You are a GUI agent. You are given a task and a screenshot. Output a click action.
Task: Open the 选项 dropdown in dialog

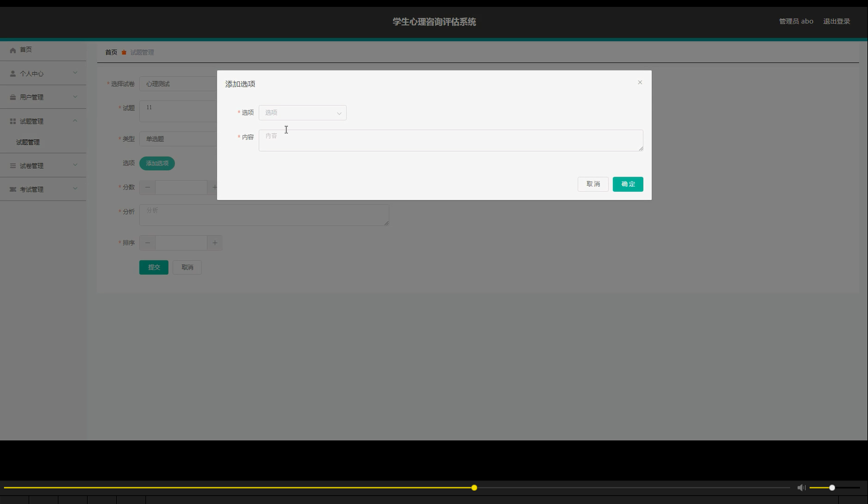tap(302, 113)
